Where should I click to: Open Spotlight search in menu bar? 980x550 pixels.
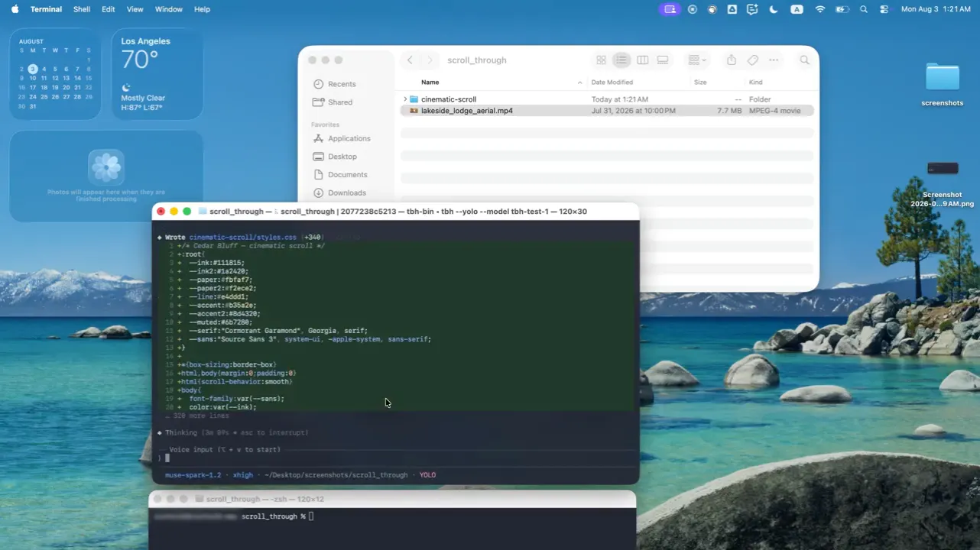tap(864, 9)
